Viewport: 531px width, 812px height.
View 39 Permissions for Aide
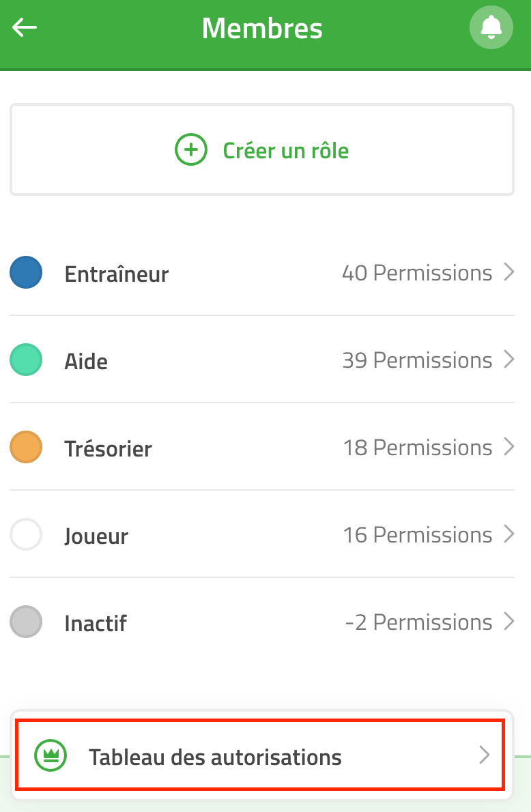coord(417,360)
